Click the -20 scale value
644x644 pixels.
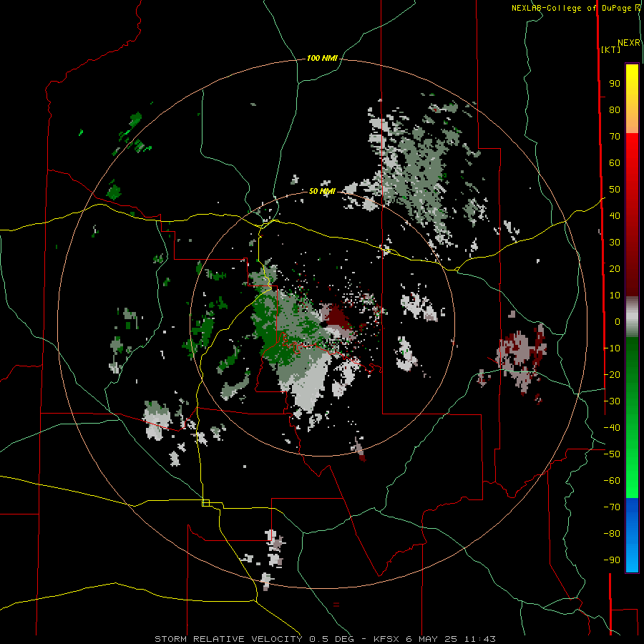tap(612, 375)
